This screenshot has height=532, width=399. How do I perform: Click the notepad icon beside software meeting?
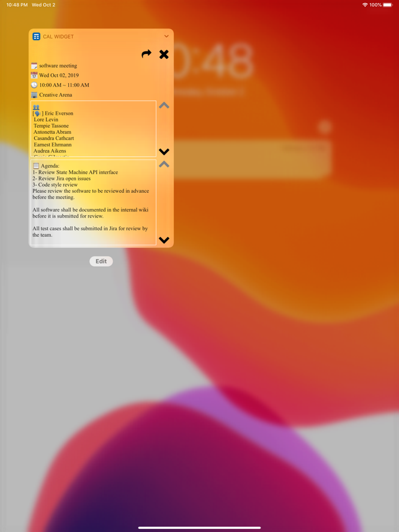pyautogui.click(x=34, y=66)
